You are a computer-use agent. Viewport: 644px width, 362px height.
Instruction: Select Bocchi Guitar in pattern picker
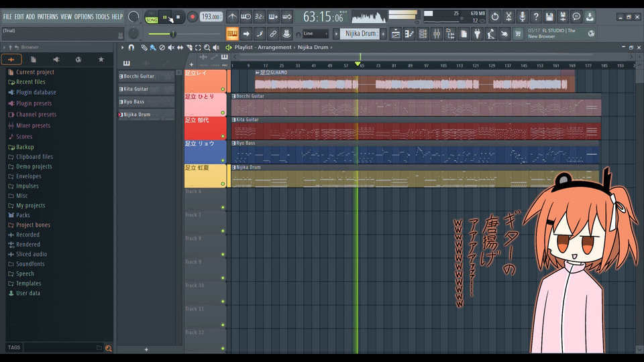pos(147,76)
